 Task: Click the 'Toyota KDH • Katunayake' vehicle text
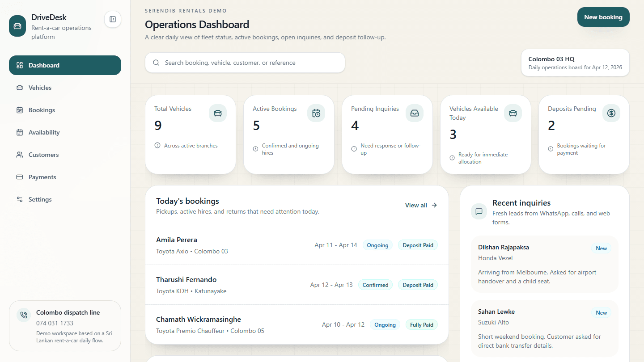pyautogui.click(x=191, y=291)
